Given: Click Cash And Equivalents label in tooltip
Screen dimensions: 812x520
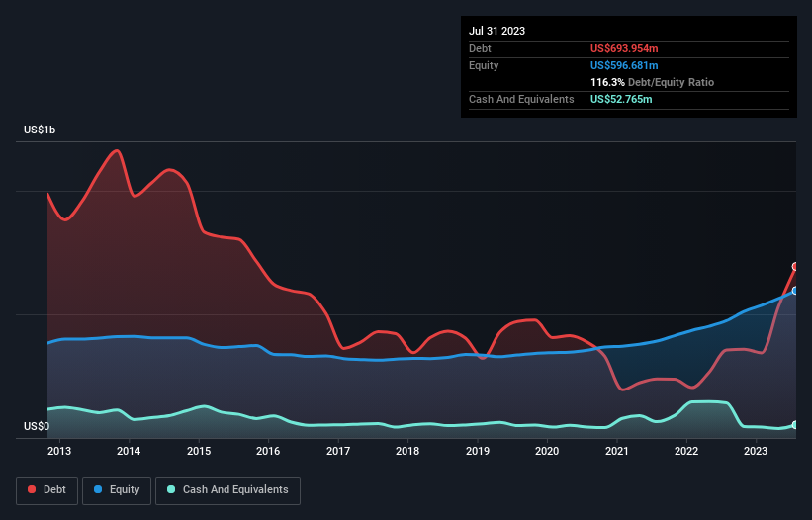Looking at the screenshot, I should coord(521,99).
